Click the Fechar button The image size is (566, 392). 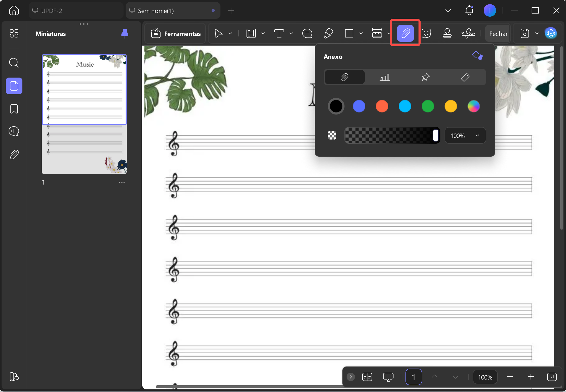pyautogui.click(x=498, y=34)
